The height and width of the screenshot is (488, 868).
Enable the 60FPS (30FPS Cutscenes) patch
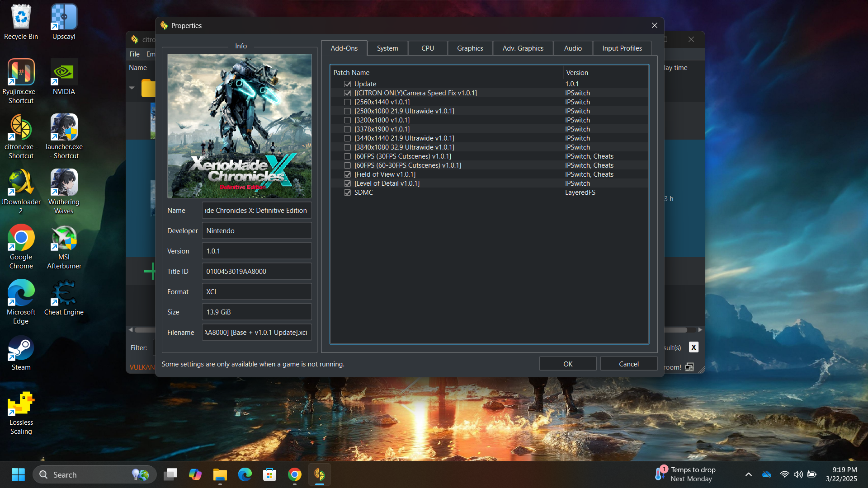point(347,156)
